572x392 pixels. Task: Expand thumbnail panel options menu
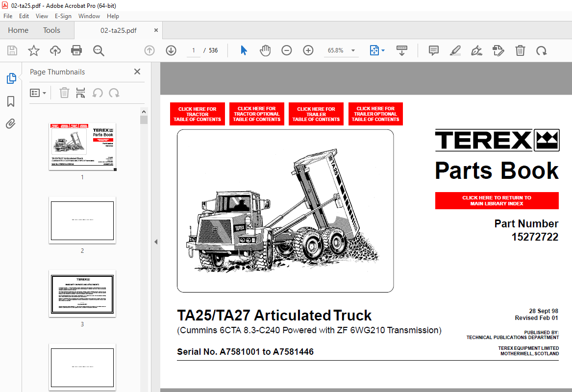pos(38,93)
